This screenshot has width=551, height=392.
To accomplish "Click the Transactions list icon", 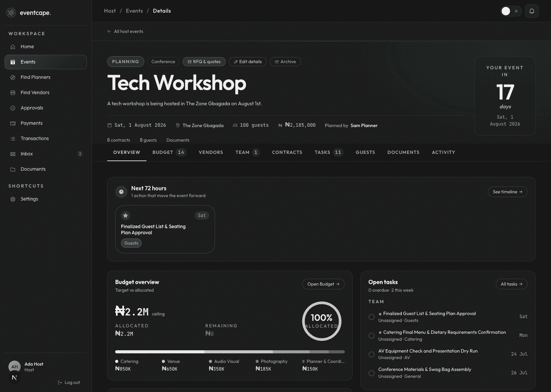I will click(13, 139).
